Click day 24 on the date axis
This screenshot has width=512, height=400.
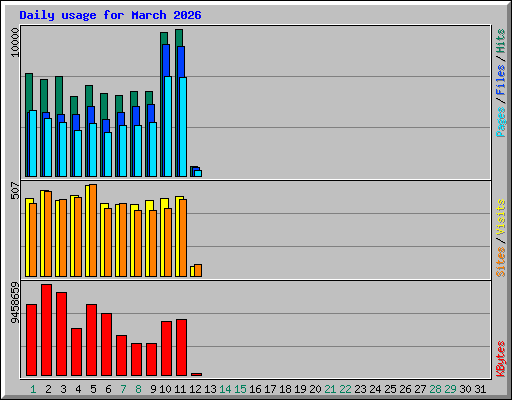pyautogui.click(x=375, y=389)
